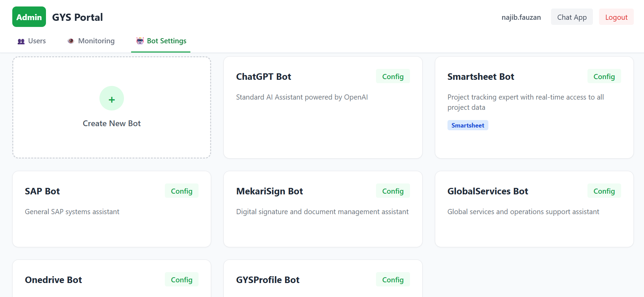Open MekariSign Bot configuration
This screenshot has height=297, width=644.
(393, 191)
